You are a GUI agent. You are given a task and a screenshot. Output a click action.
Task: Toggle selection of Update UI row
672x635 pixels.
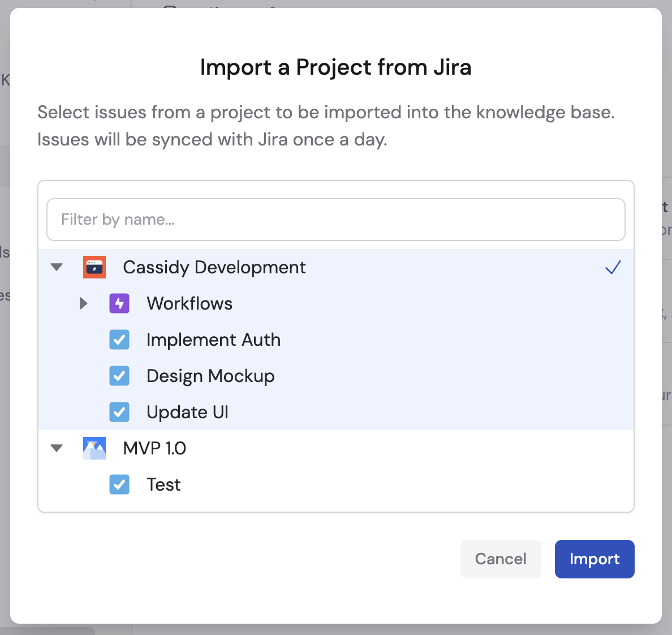point(187,412)
